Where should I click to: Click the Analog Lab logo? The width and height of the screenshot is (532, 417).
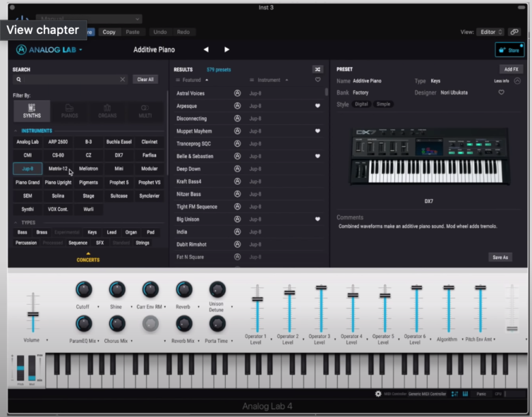(46, 50)
